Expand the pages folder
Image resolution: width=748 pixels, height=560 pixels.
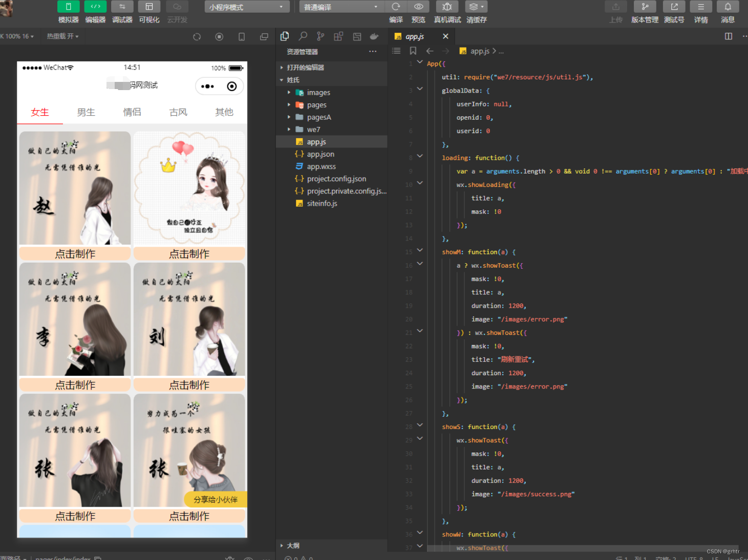331,105
